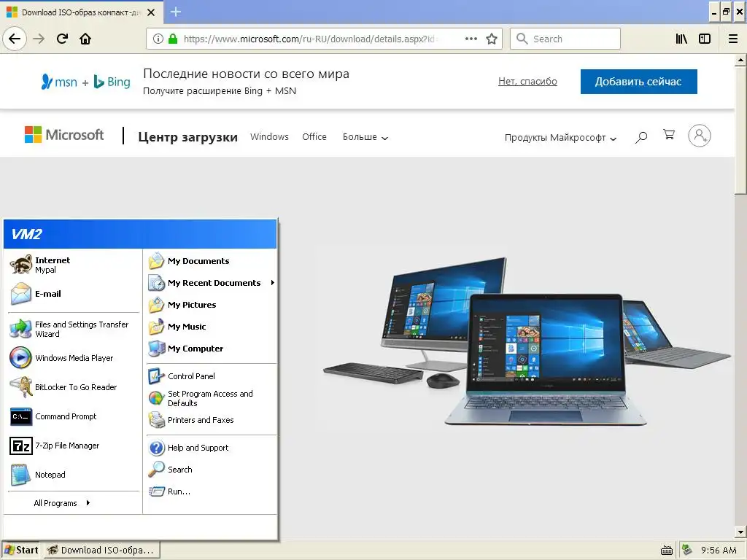Image resolution: width=747 pixels, height=560 pixels.
Task: Click the Microsoft site search magnifier icon
Action: [641, 137]
